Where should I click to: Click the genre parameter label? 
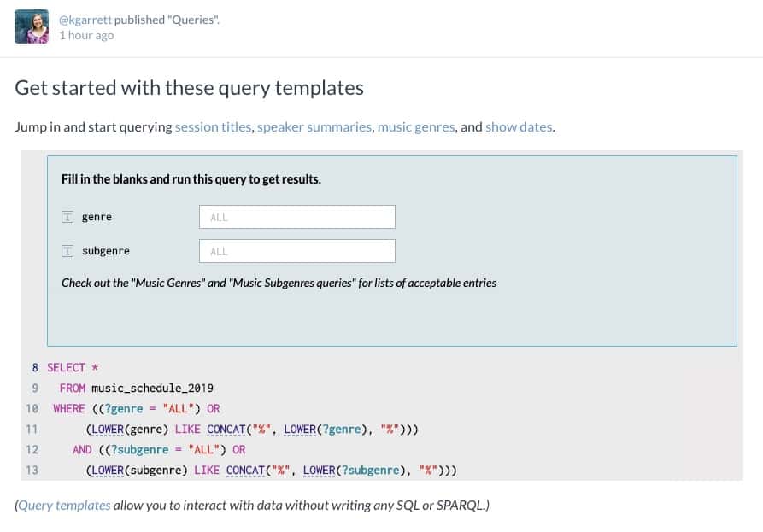[x=97, y=217]
